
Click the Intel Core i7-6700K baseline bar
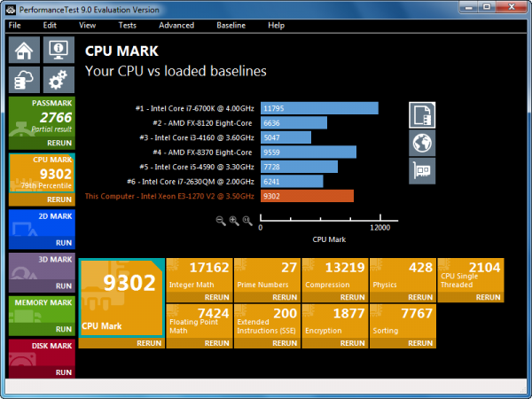tap(319, 108)
